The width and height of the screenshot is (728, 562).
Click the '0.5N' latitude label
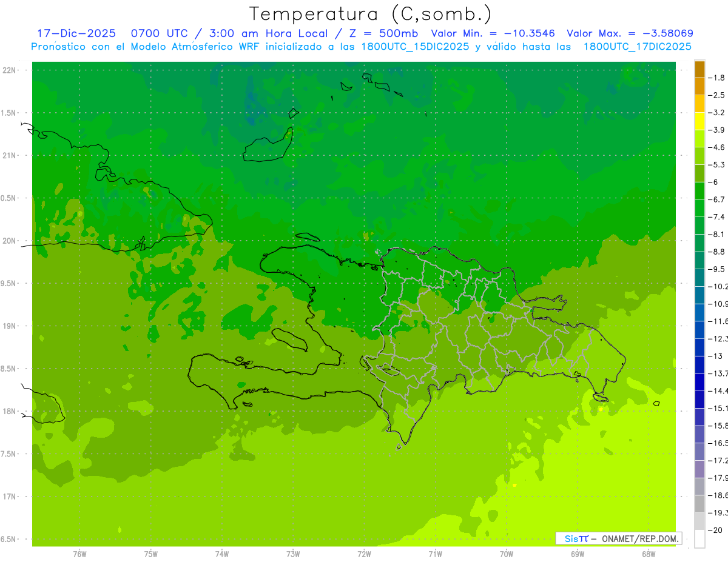point(9,198)
